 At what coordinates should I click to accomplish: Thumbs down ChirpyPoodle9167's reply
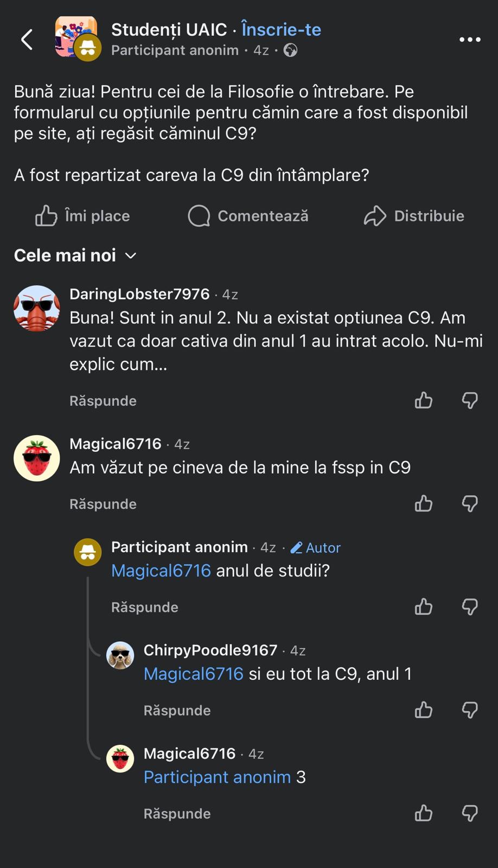pyautogui.click(x=470, y=710)
